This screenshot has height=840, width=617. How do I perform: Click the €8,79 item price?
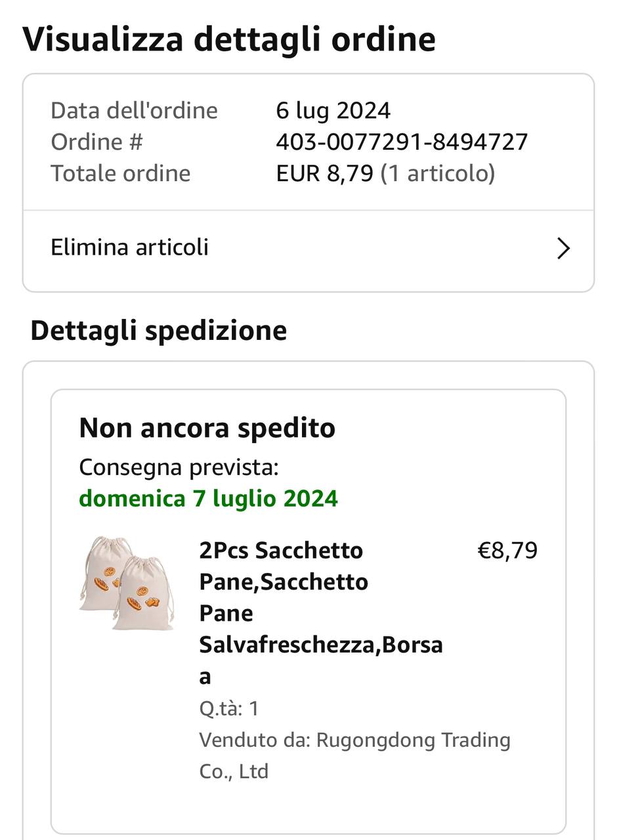click(507, 551)
